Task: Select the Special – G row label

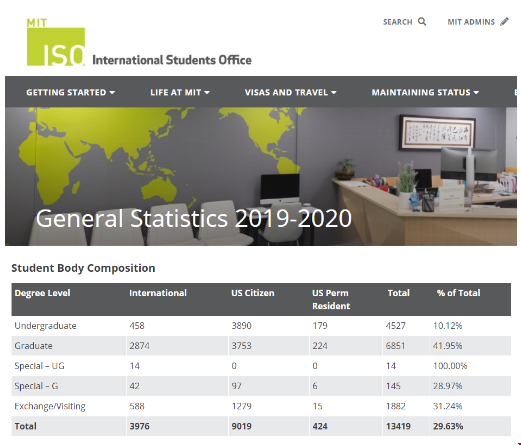Action: click(36, 386)
